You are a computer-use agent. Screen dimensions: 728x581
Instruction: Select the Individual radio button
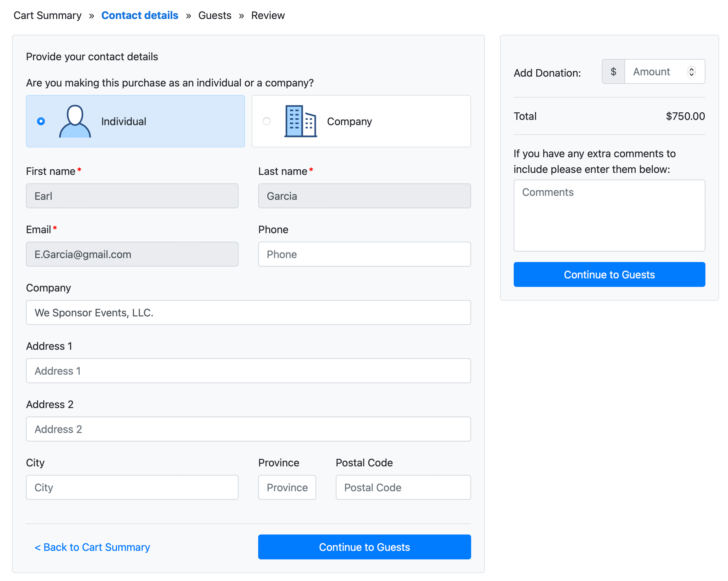click(x=41, y=121)
